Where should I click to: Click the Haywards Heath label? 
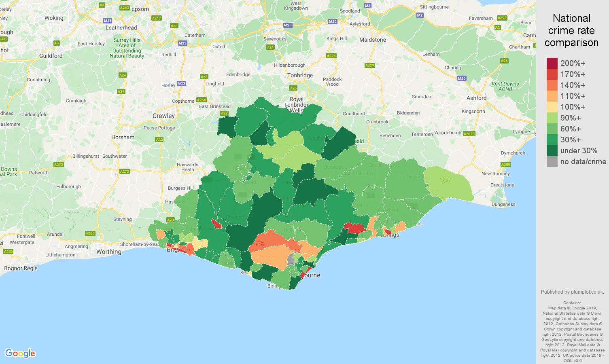click(x=187, y=167)
